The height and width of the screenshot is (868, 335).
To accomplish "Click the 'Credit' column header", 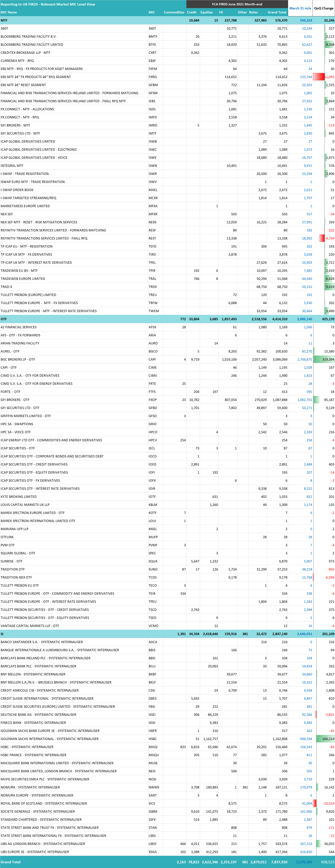I will pyautogui.click(x=192, y=12).
